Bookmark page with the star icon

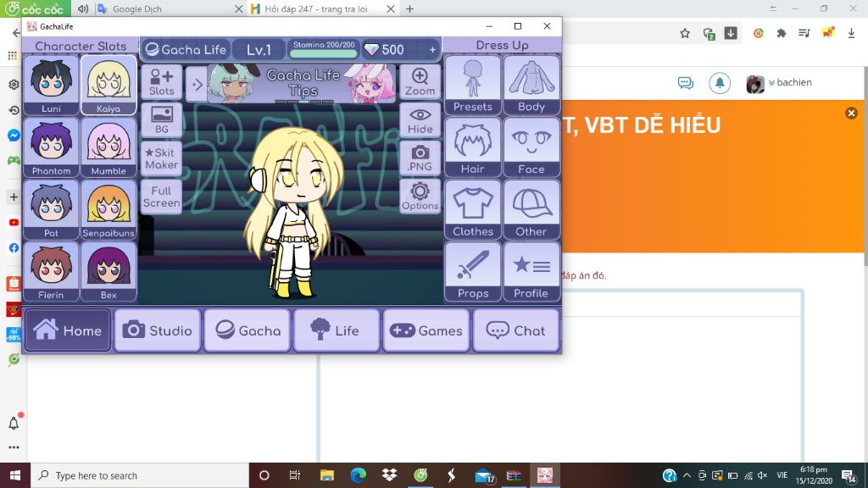click(x=685, y=33)
